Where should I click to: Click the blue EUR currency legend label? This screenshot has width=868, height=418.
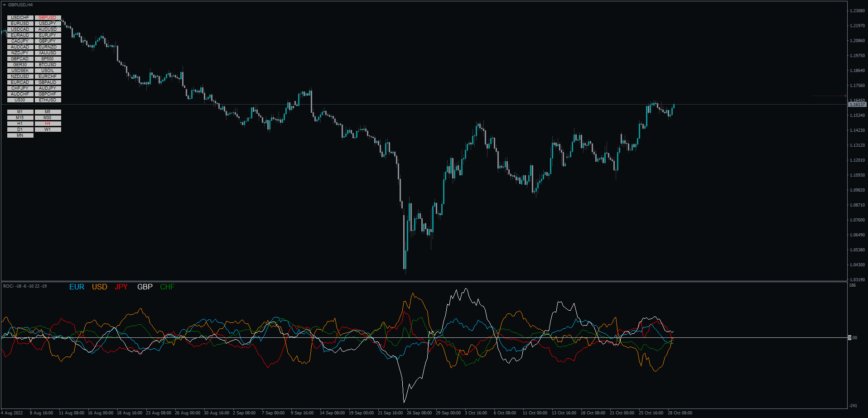point(77,287)
